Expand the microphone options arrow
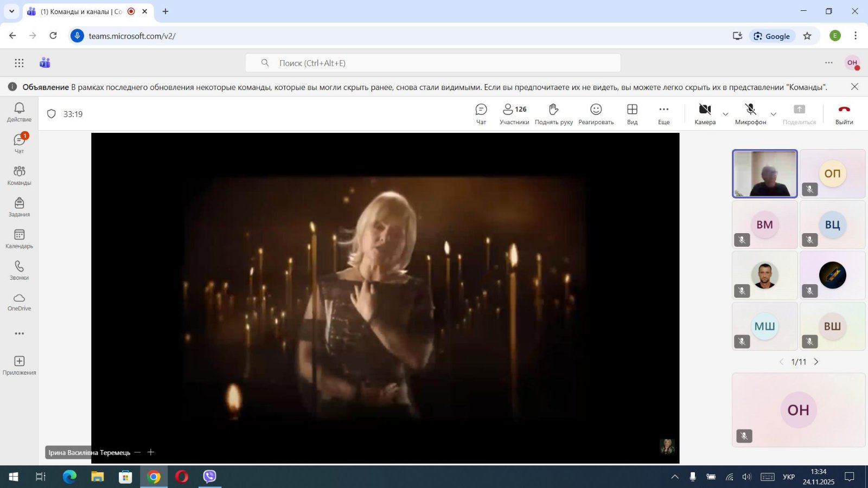The height and width of the screenshot is (488, 868). pyautogui.click(x=774, y=114)
